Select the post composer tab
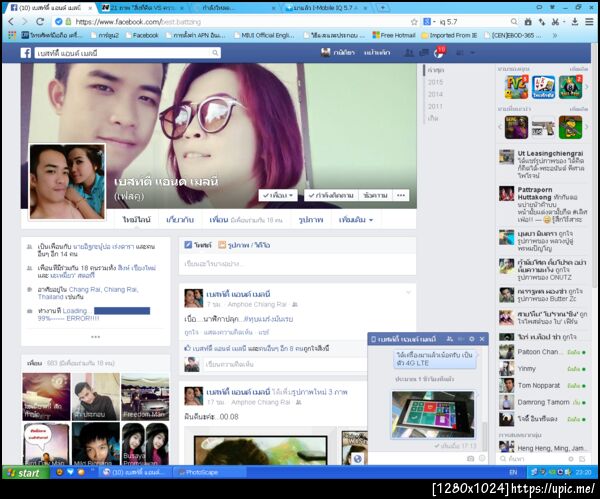Image resolution: width=600 pixels, height=499 pixels. [x=198, y=245]
